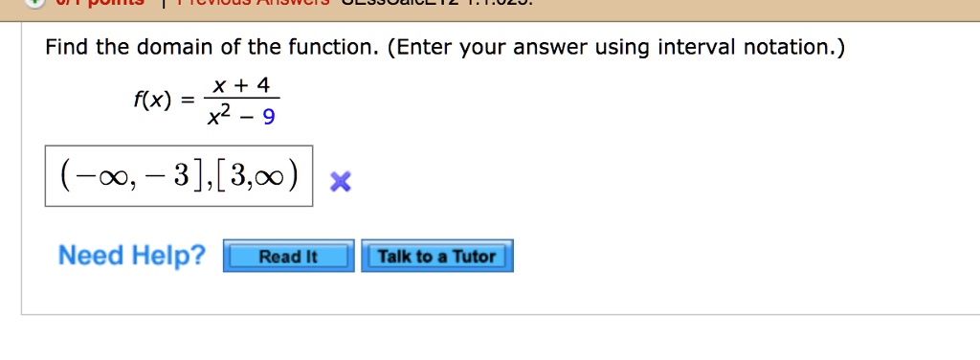Click the interval notation instruction in parentheses
This screenshot has width=980, height=360.
(615, 48)
